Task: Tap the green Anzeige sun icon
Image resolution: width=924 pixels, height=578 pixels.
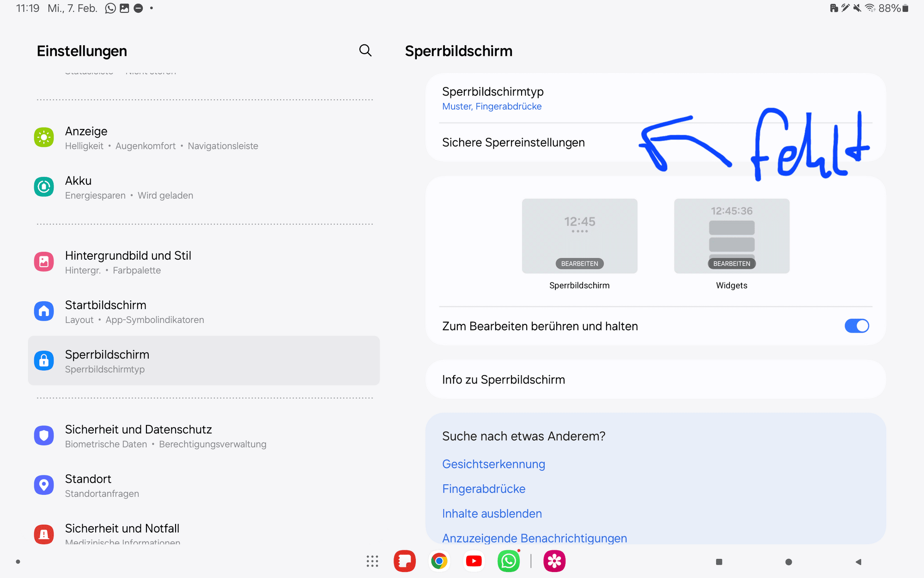Action: pos(44,138)
